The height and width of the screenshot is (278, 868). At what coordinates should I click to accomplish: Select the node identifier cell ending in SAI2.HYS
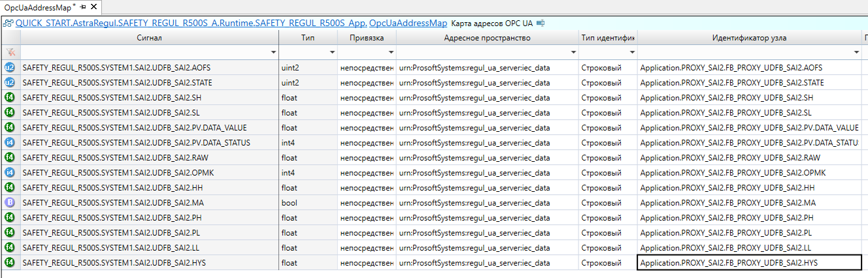point(749,262)
